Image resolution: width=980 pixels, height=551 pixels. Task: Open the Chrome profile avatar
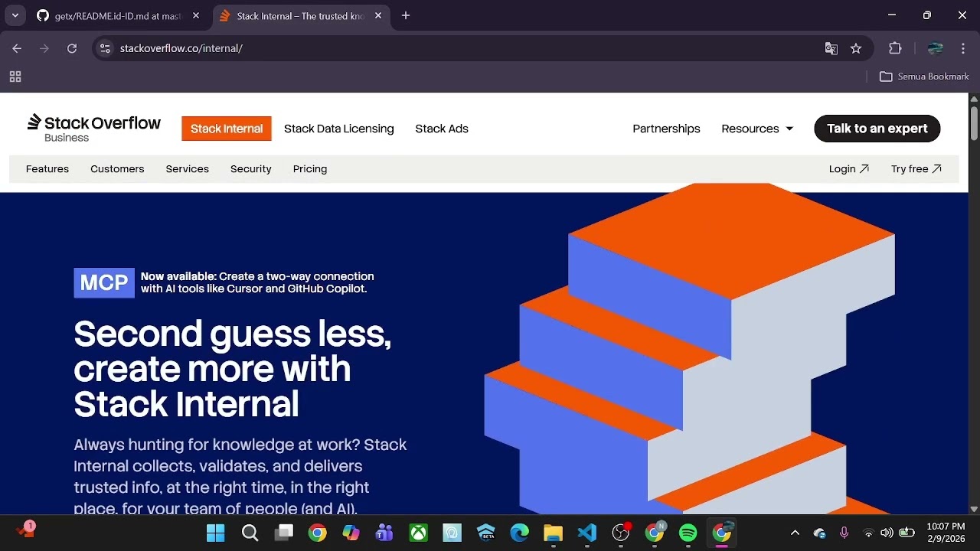tap(935, 48)
